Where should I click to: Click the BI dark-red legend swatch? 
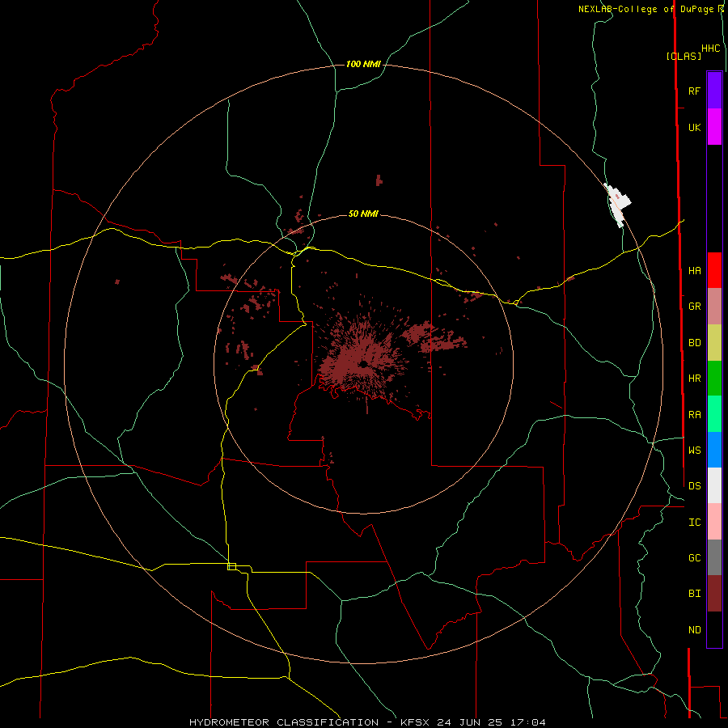point(714,594)
